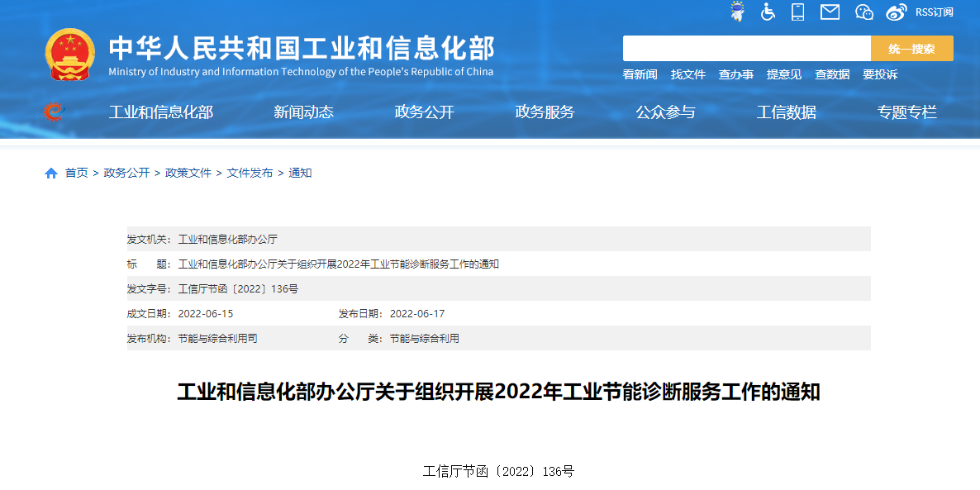This screenshot has width=980, height=490.
Task: Open the WeChat icon
Action: pos(864,12)
